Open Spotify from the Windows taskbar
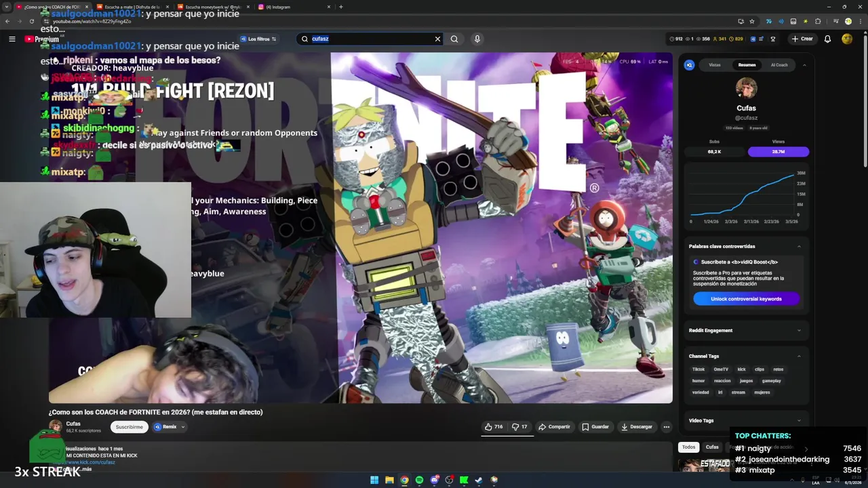This screenshot has width=868, height=488. click(x=419, y=480)
